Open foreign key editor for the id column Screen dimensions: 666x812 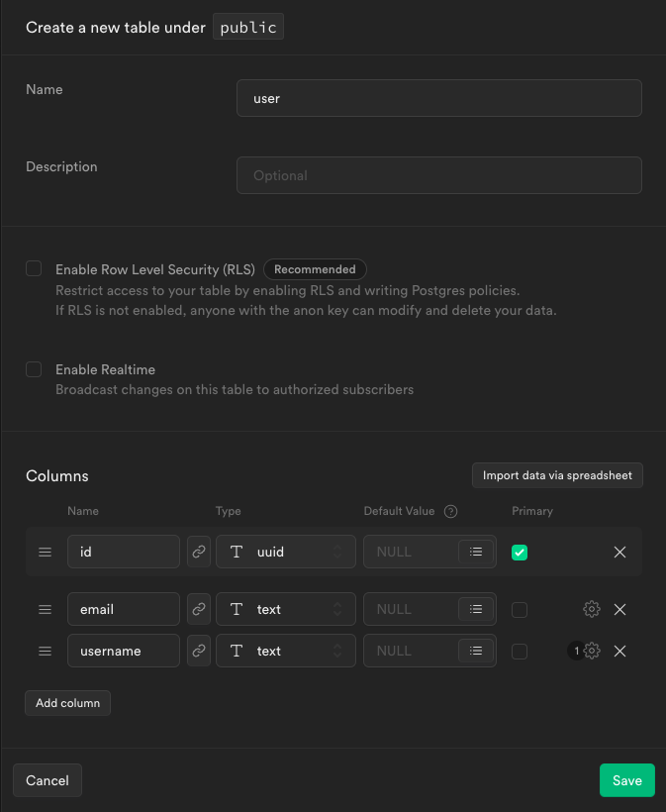pos(199,552)
